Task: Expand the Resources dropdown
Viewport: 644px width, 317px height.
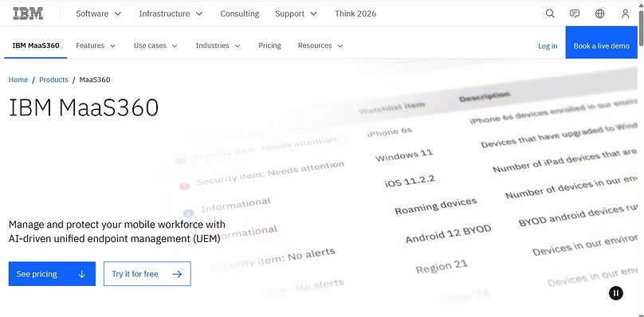Action: (x=320, y=45)
